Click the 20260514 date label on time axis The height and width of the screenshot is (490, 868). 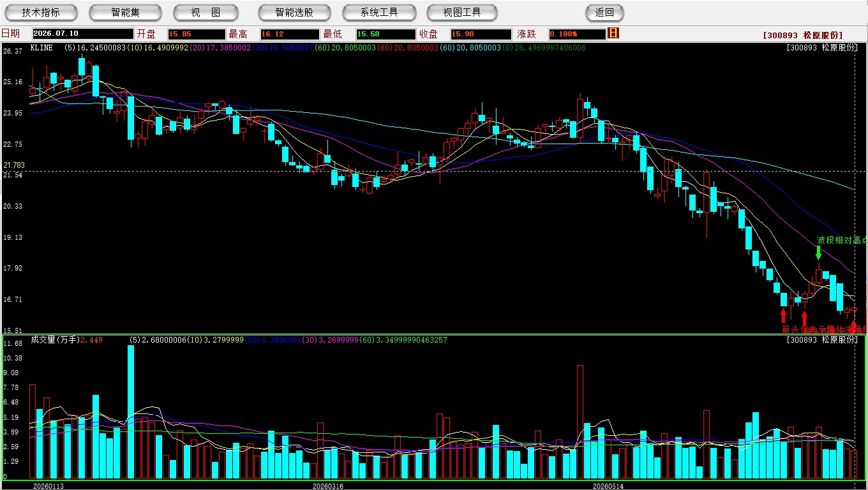(608, 486)
